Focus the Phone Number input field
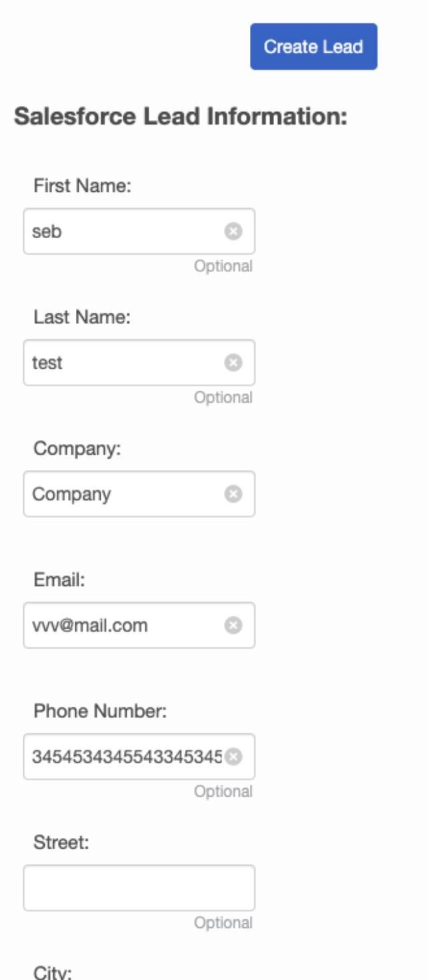This screenshot has width=428, height=980. pyautogui.click(x=139, y=757)
